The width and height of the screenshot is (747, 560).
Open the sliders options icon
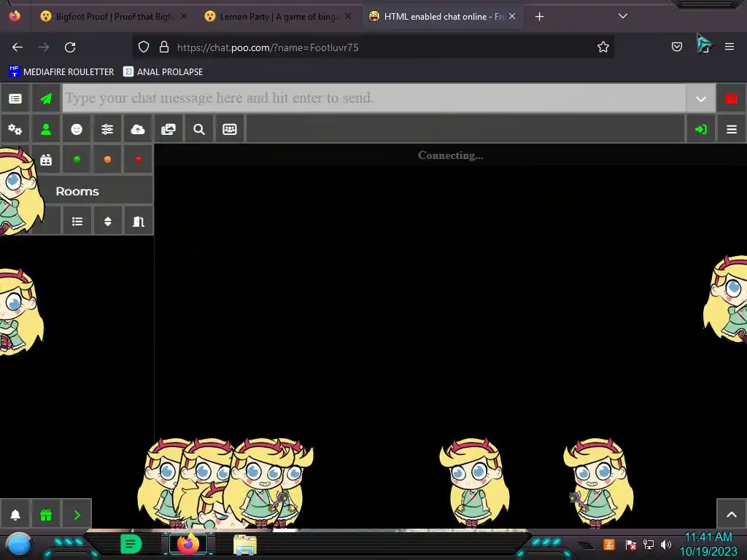[x=107, y=129]
